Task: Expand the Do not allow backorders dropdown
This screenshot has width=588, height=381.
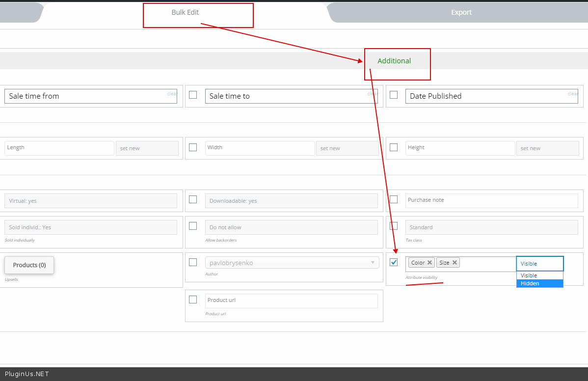Action: 291,227
